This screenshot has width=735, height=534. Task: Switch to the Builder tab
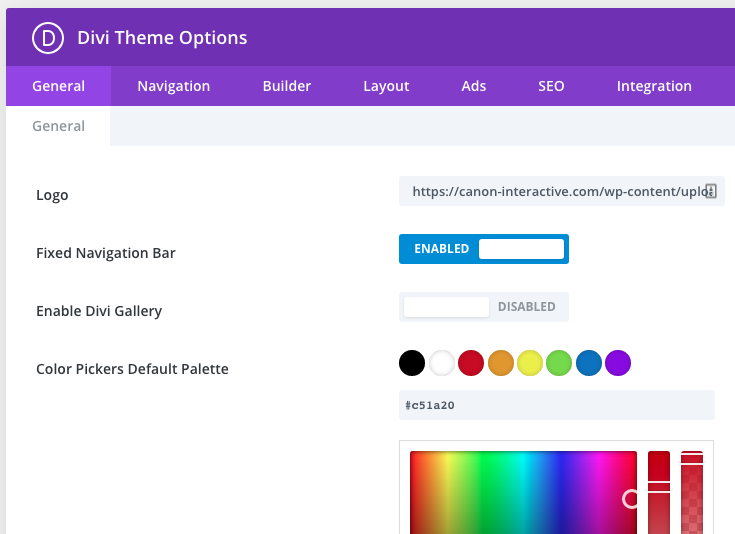287,86
